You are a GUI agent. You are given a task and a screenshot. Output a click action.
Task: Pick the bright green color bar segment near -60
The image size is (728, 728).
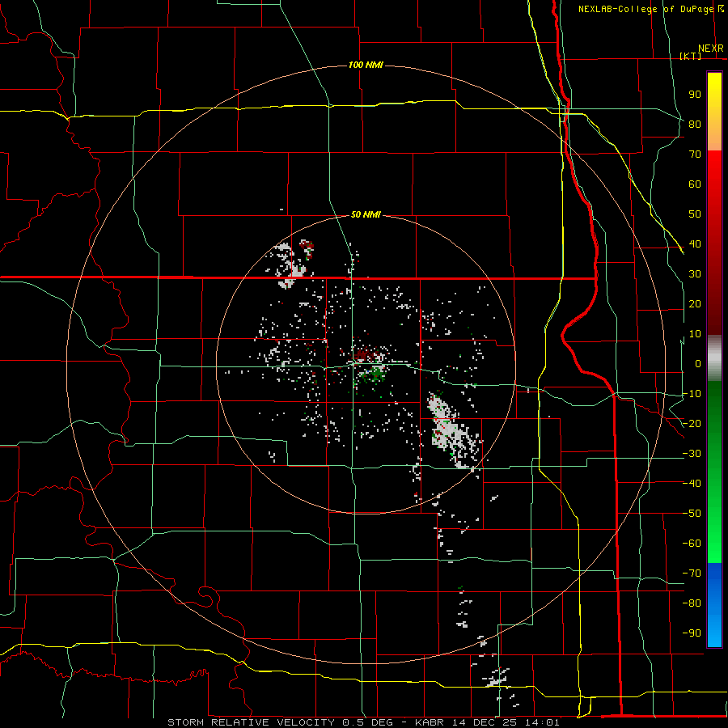pos(714,544)
